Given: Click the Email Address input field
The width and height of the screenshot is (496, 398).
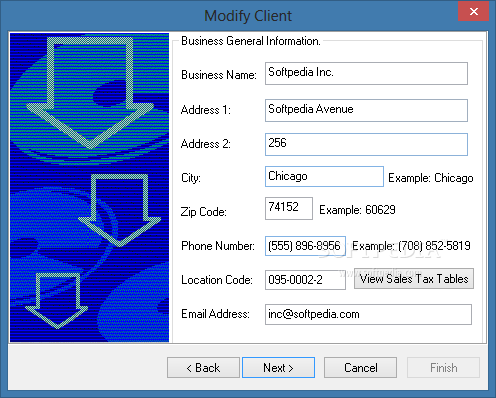Looking at the screenshot, I should pos(368,314).
